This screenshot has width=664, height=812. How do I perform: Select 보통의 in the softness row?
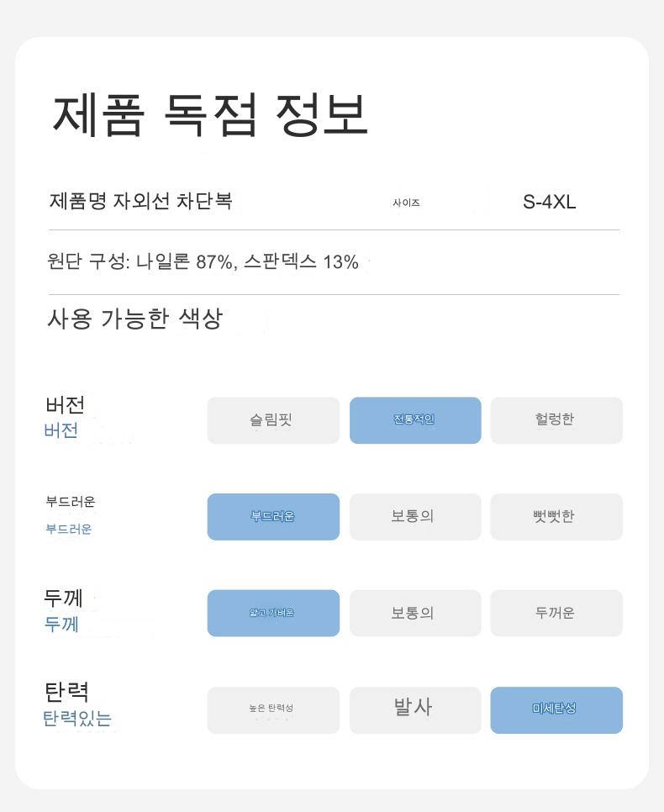click(415, 517)
